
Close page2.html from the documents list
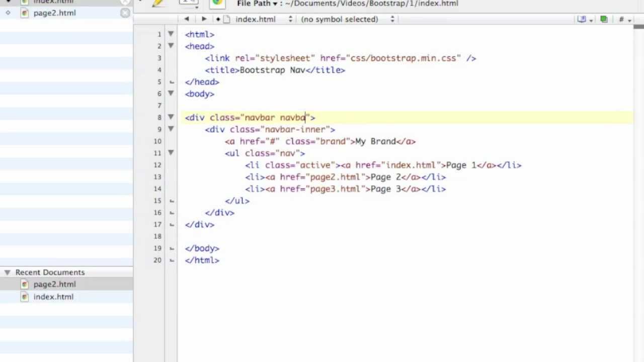[125, 13]
